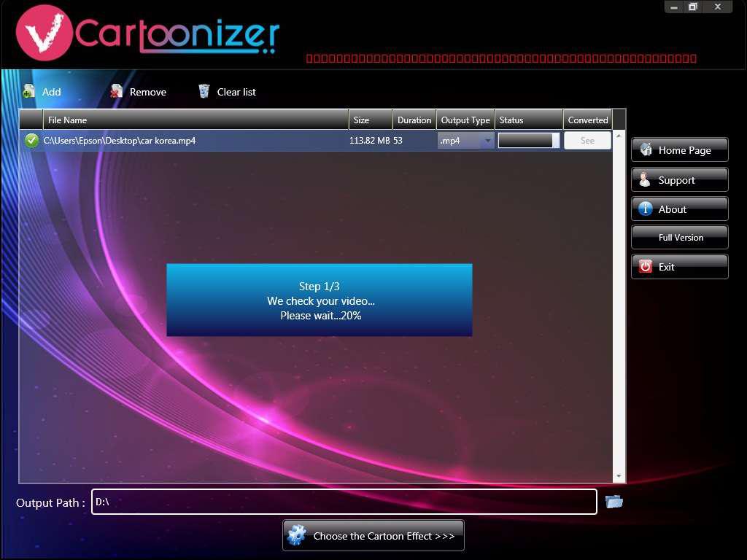747x560 pixels.
Task: Click the Clear list trash icon
Action: coord(204,90)
